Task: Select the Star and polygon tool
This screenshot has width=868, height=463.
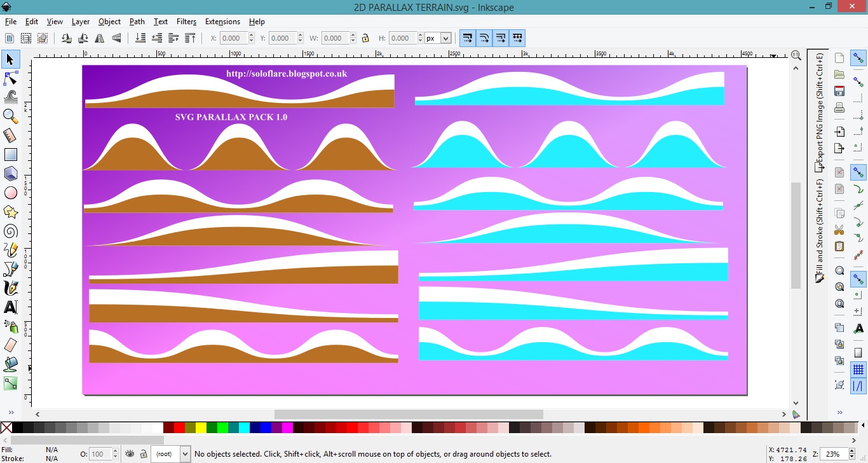Action: pos(11,212)
